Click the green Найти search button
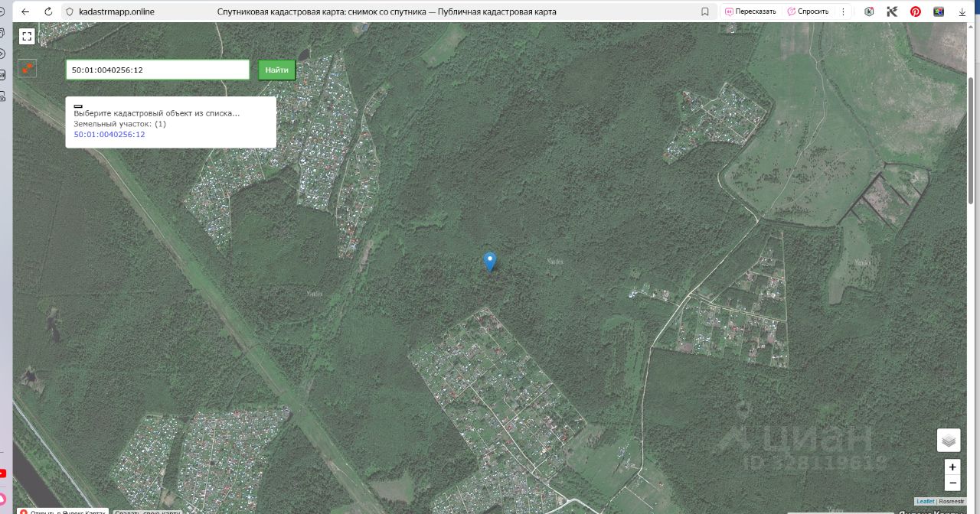The image size is (980, 514). tap(276, 70)
